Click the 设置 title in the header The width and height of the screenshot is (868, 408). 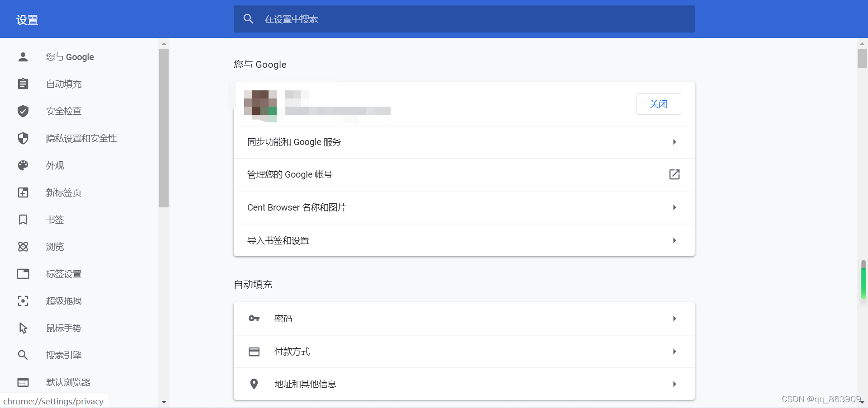(27, 20)
